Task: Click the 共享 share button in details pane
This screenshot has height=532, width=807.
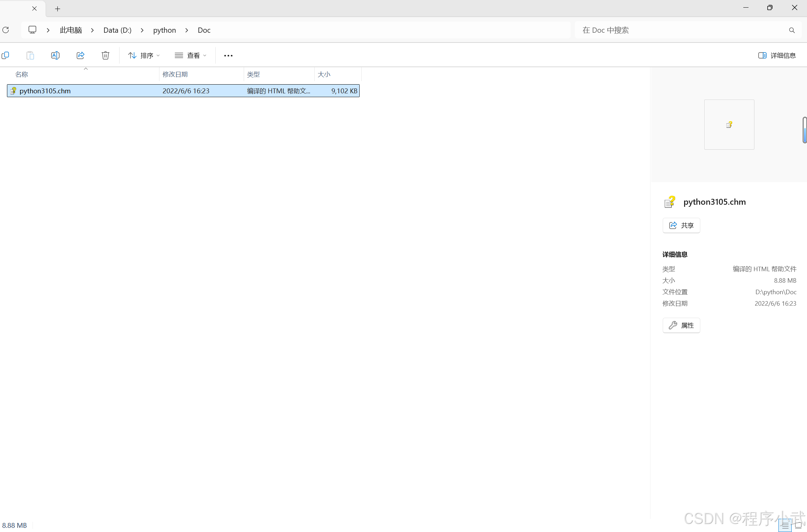Action: click(x=681, y=225)
